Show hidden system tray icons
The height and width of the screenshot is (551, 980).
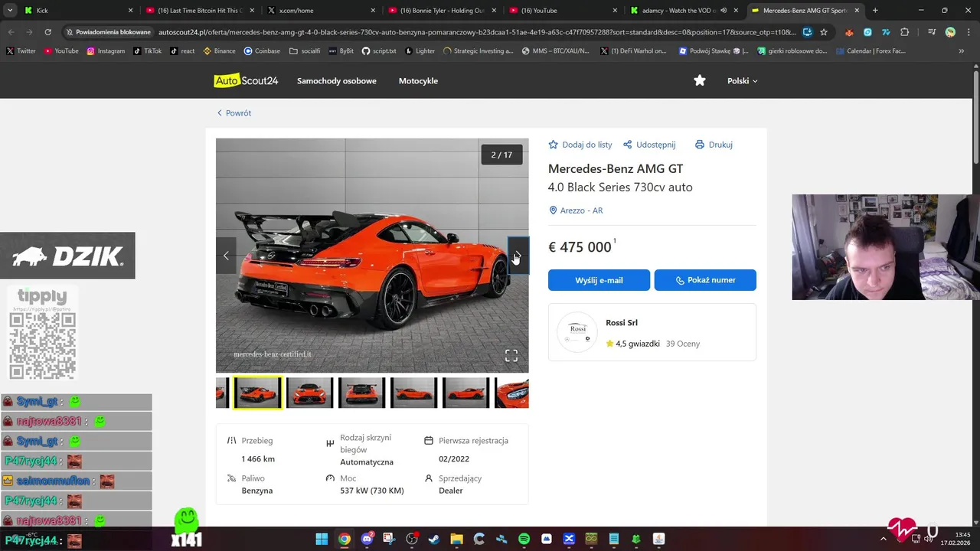tap(884, 539)
